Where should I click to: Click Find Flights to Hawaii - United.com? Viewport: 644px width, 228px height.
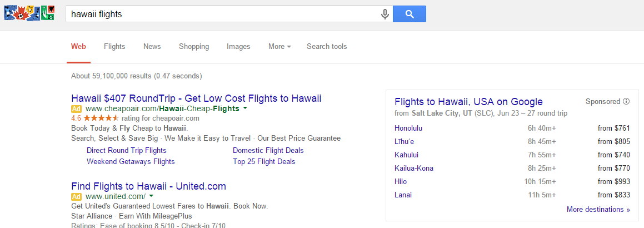(x=148, y=186)
